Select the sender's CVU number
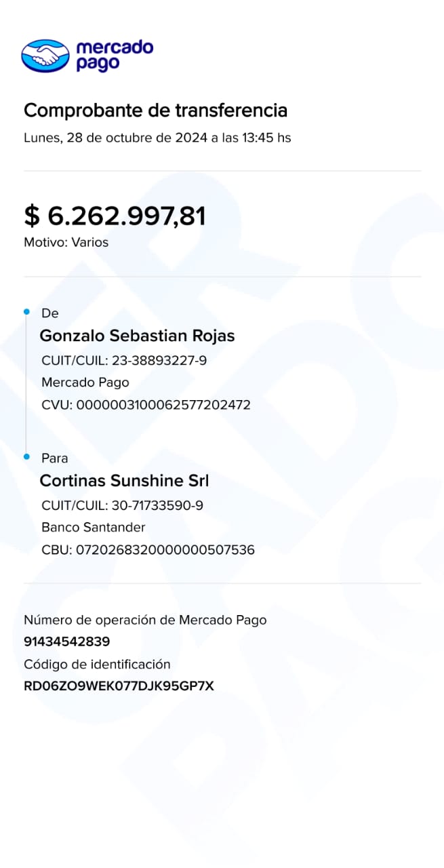Screen dimensions: 444x868 (x=163, y=406)
